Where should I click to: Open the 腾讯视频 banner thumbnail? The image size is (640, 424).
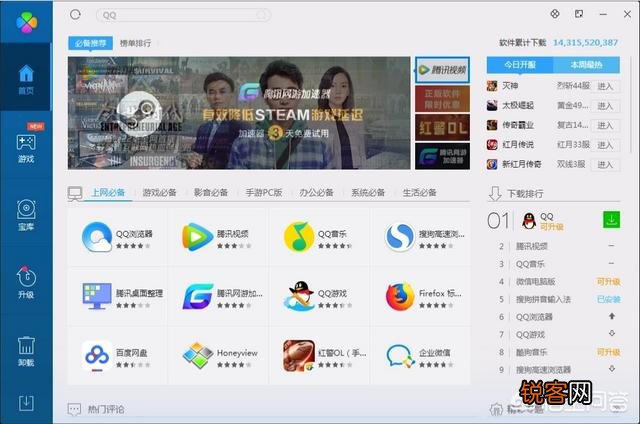pyautogui.click(x=442, y=70)
